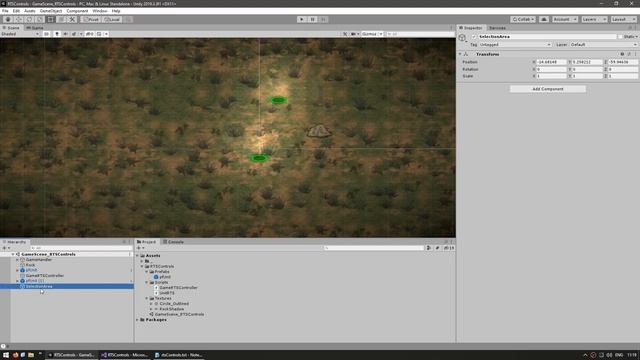Image resolution: width=640 pixels, height=360 pixels.
Task: Open the Layer Default dropdown
Action: click(603, 44)
